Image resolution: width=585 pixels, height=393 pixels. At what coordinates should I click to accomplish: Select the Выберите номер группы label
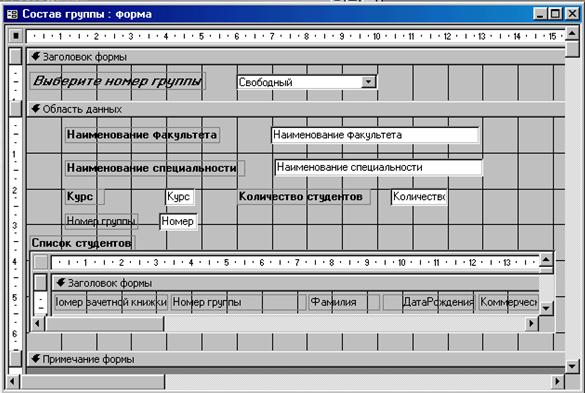(118, 81)
